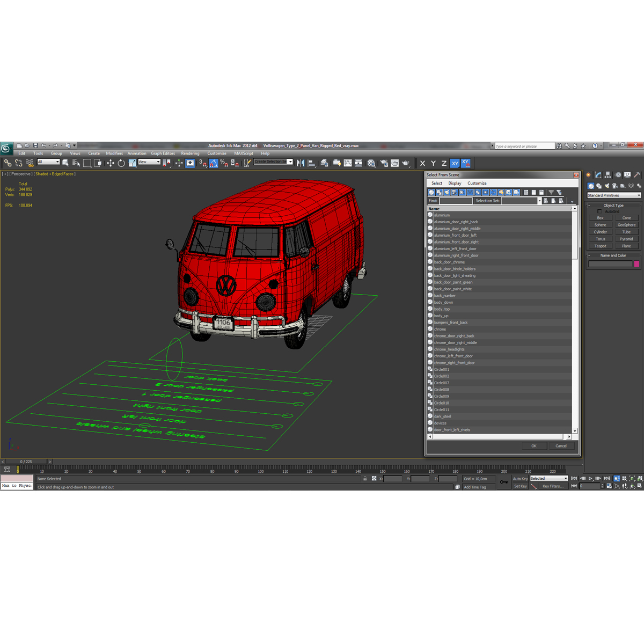644x644 pixels.
Task: Toggle XY plane axis constraint
Action: click(455, 163)
